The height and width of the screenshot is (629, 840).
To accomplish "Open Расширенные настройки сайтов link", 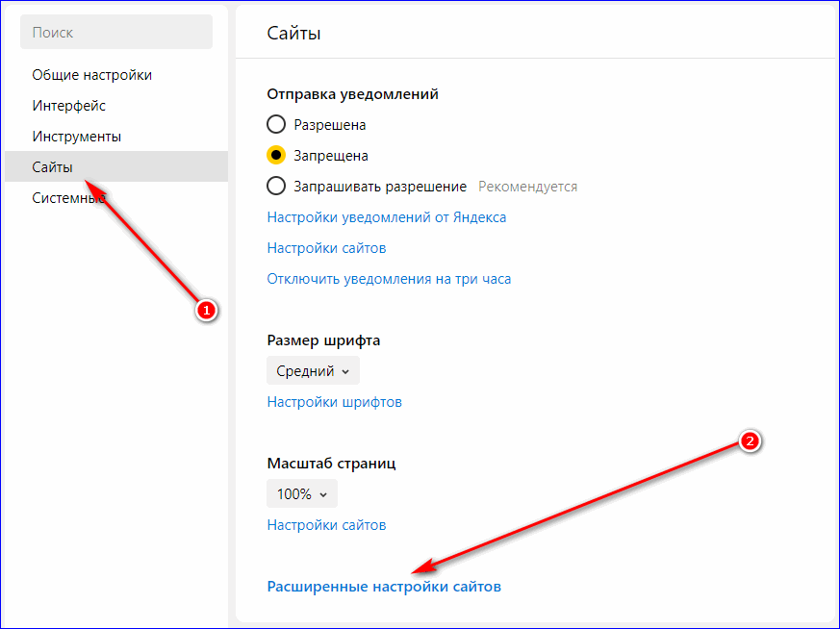I will click(x=384, y=586).
